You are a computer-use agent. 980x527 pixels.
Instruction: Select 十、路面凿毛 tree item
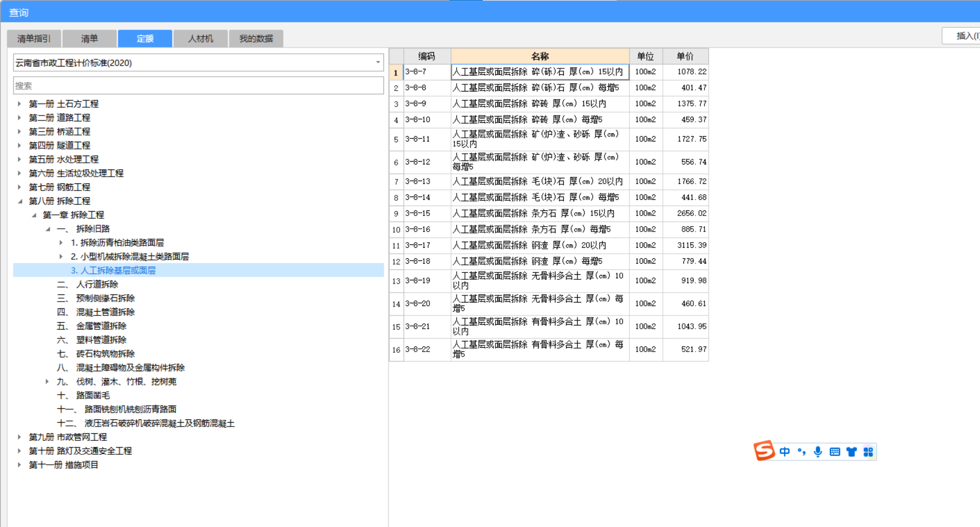pos(83,395)
